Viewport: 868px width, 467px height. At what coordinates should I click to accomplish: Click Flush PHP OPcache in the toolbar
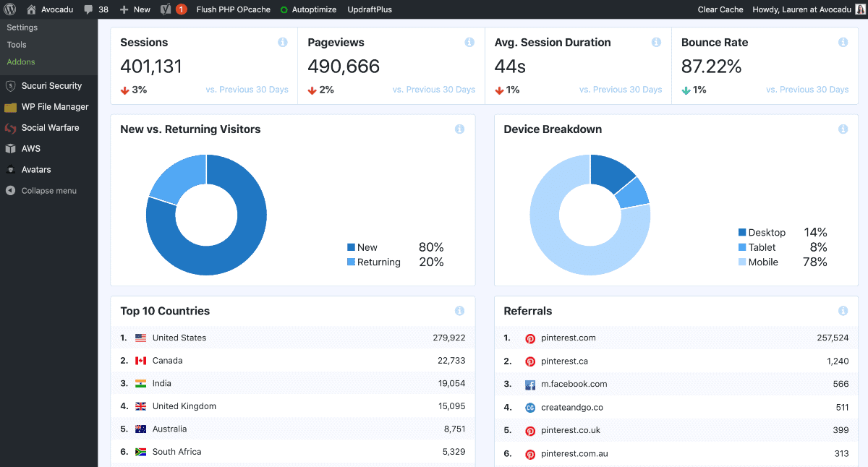(x=233, y=9)
